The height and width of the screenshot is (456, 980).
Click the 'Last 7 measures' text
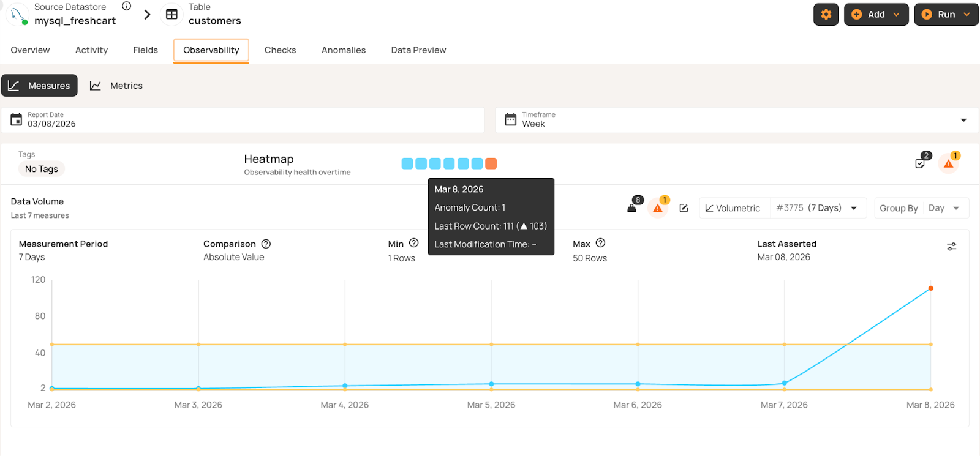click(40, 215)
